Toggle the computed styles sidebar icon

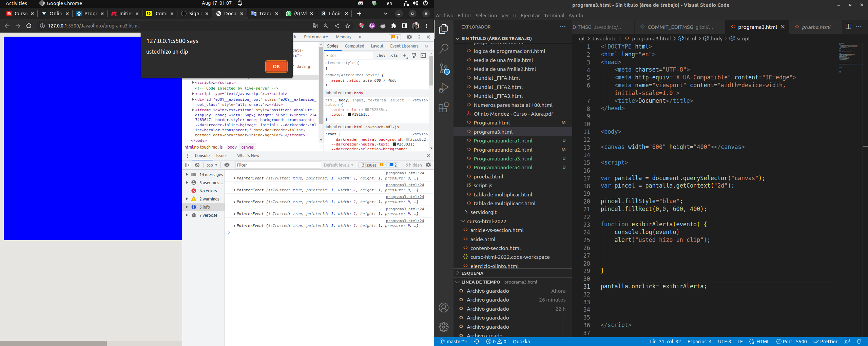click(423, 56)
